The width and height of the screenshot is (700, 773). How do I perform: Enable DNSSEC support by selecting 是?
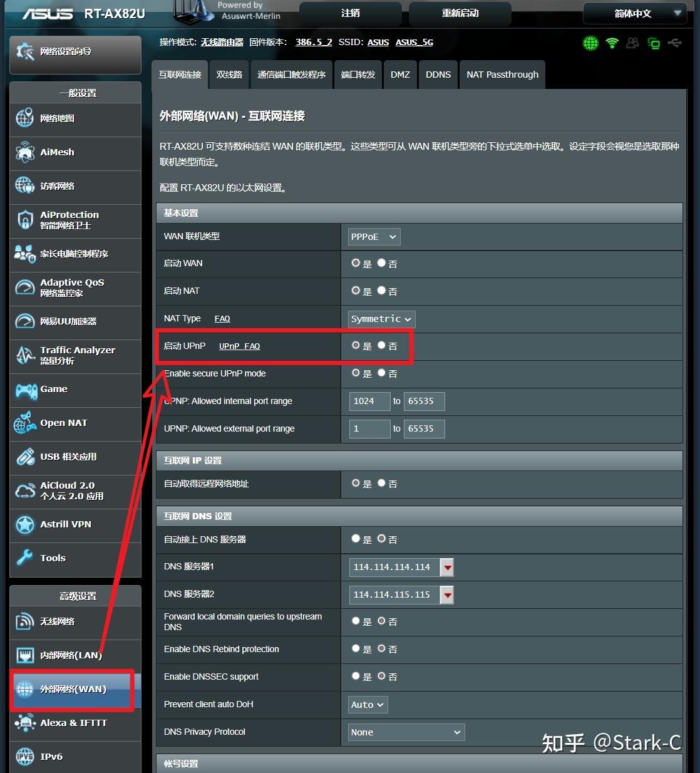356,676
